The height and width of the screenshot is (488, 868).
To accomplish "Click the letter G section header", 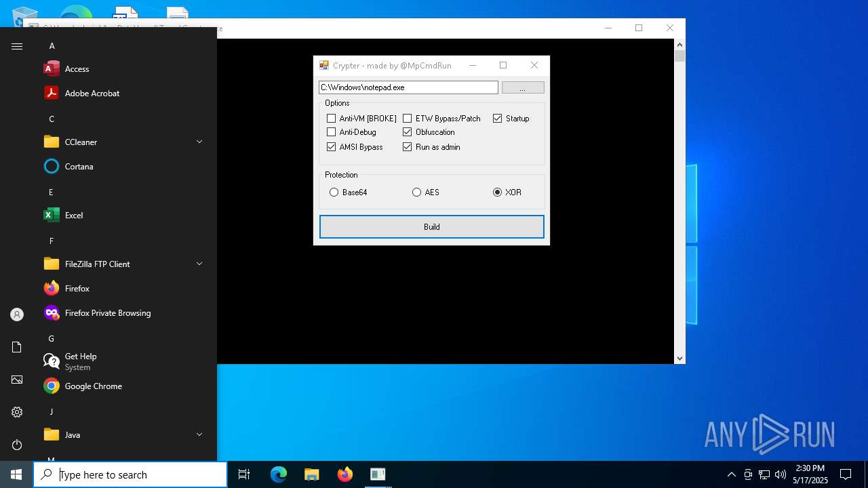I will coord(51,339).
